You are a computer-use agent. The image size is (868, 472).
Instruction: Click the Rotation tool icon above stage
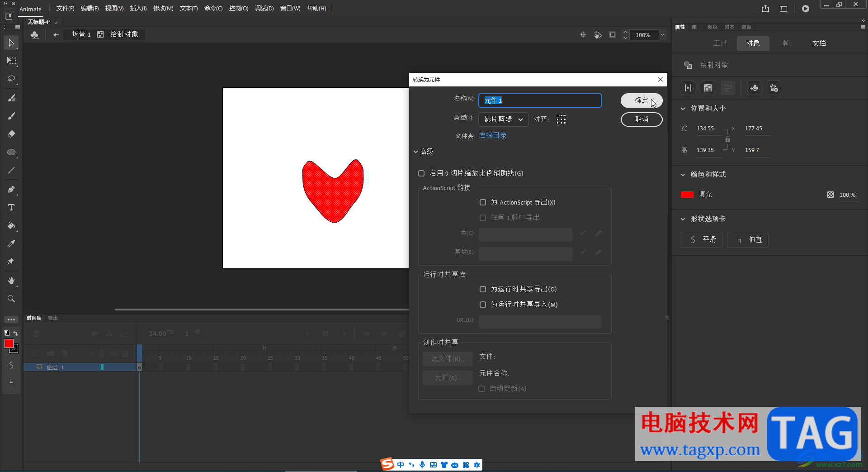click(x=598, y=35)
